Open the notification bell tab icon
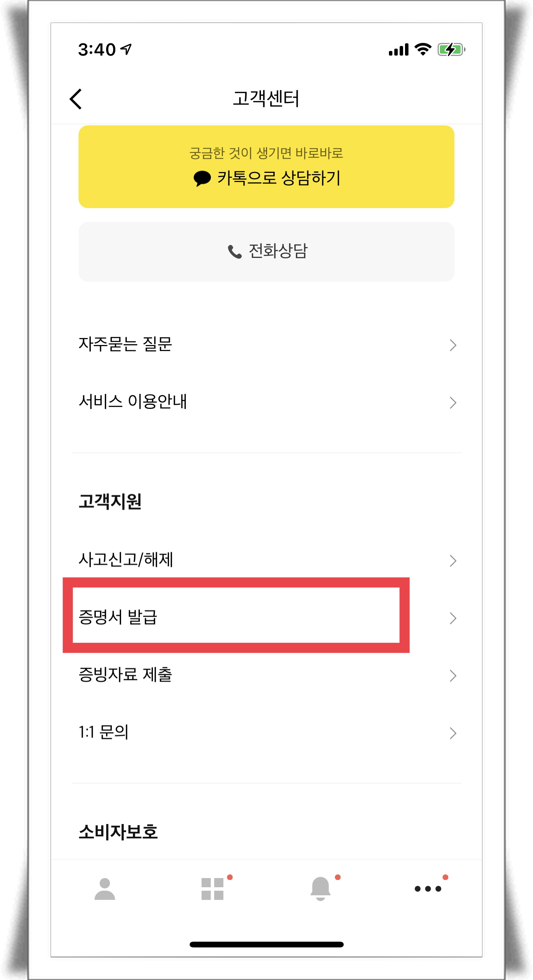Image resolution: width=533 pixels, height=980 pixels. (x=320, y=889)
